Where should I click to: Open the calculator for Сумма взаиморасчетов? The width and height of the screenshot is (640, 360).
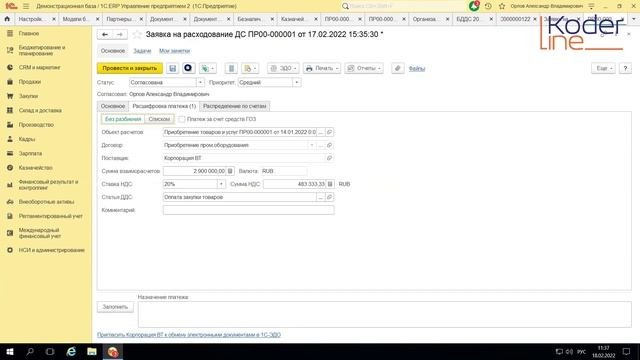point(230,171)
